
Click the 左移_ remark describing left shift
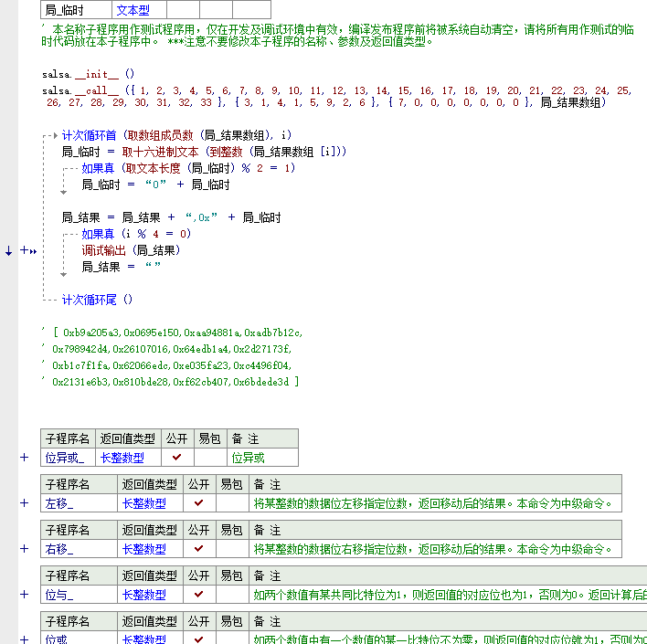[435, 503]
